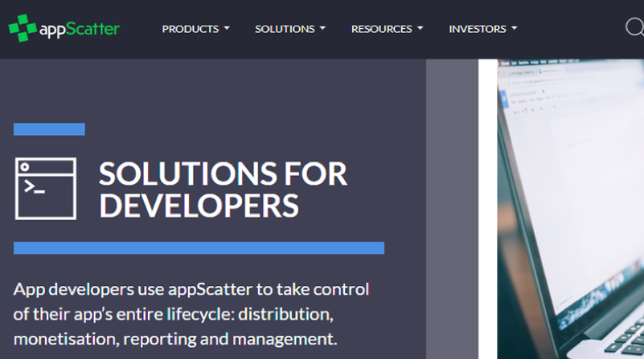
Task: Click the search magnifier icon
Action: pyautogui.click(x=634, y=28)
